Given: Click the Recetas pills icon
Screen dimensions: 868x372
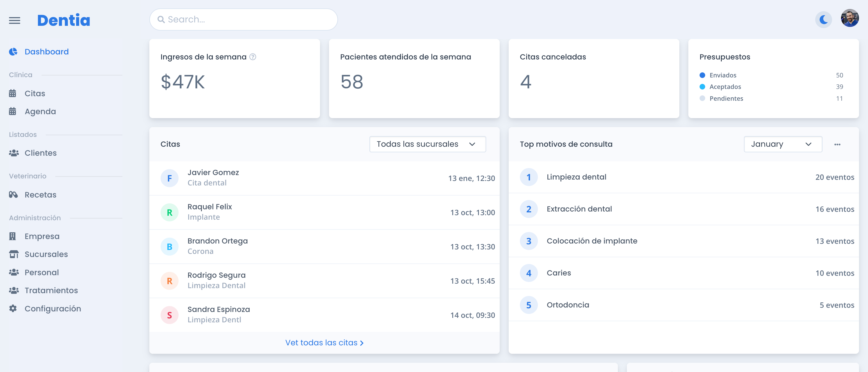Looking at the screenshot, I should click(13, 195).
